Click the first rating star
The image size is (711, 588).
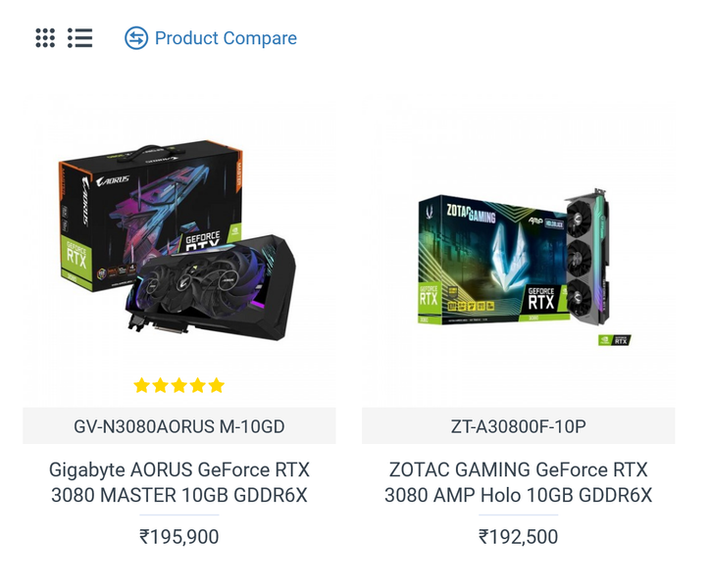point(141,385)
